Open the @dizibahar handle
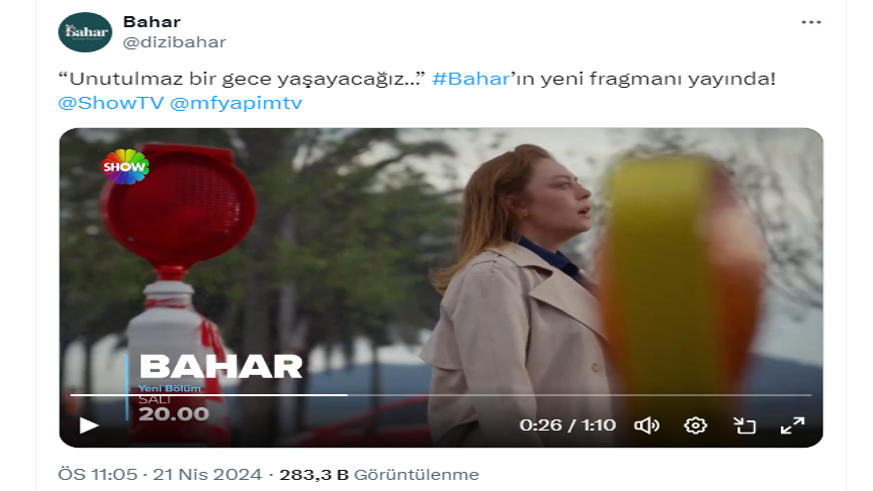This screenshot has width=873, height=491. pyautogui.click(x=174, y=42)
